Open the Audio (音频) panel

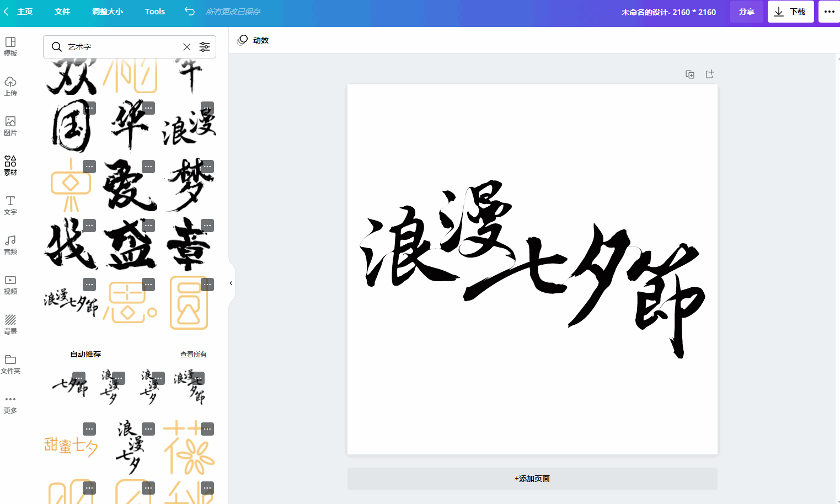tap(10, 245)
